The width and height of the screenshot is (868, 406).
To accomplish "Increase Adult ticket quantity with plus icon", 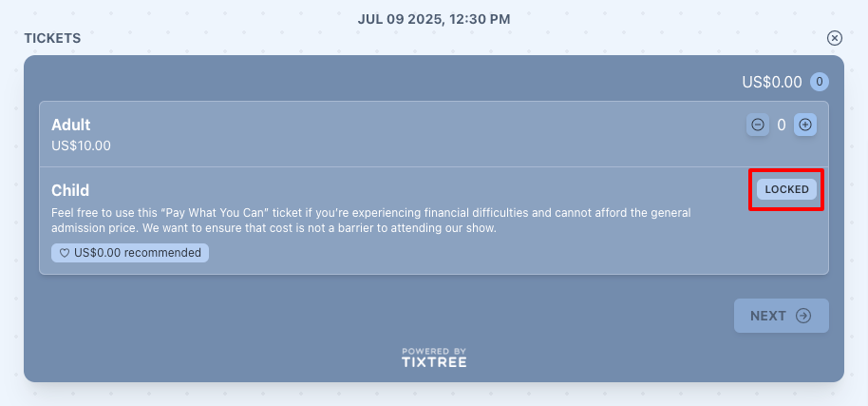I will pos(805,125).
